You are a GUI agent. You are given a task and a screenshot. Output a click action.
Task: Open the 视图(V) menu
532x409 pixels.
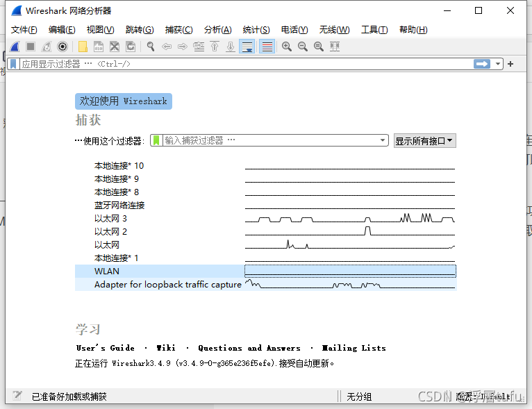(100, 30)
